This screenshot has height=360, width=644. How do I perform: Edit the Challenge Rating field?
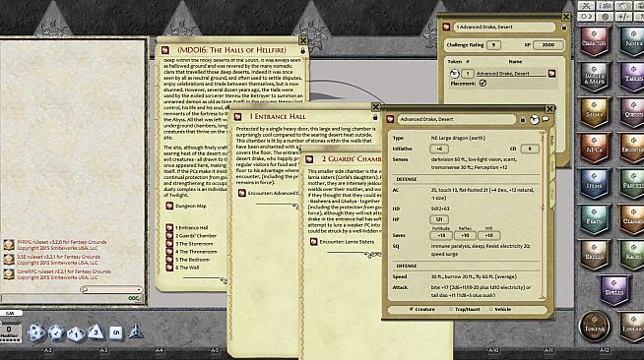tap(493, 45)
